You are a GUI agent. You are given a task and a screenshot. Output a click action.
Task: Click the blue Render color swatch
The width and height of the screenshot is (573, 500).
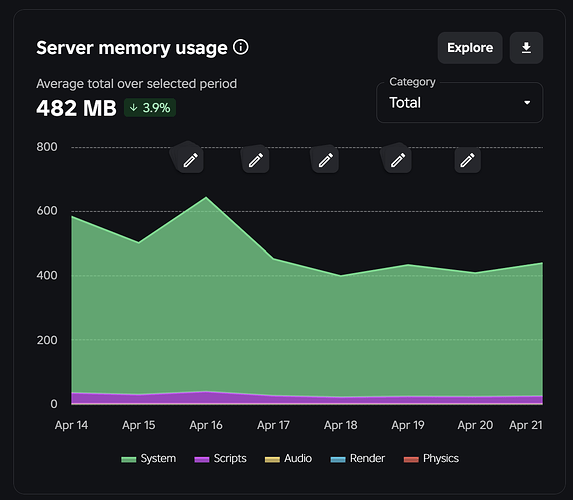tap(338, 459)
